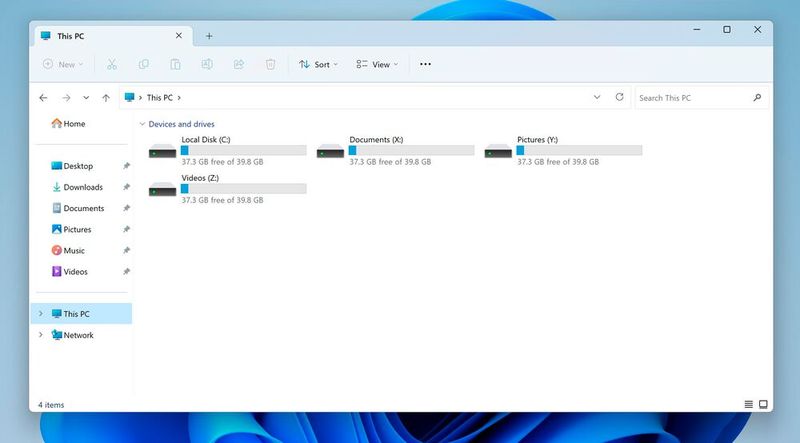Viewport: 800px width, 443px height.
Task: Click Documents (X:) usage bar
Action: [x=412, y=150]
